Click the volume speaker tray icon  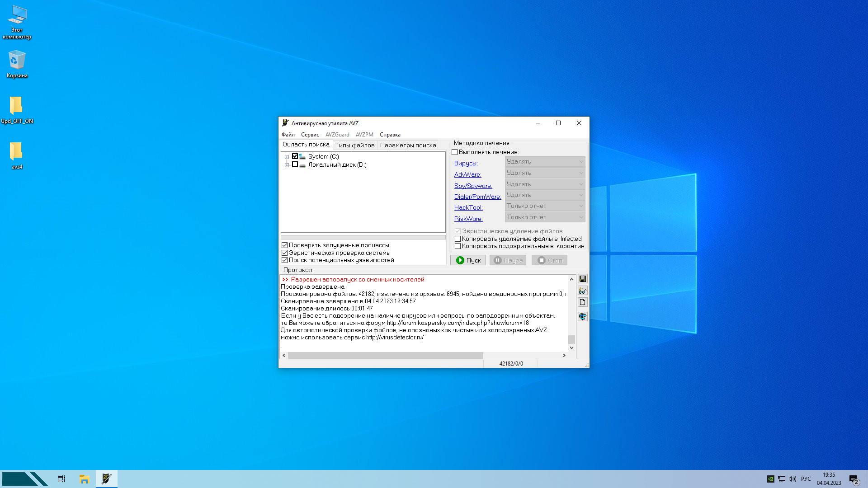[793, 479]
